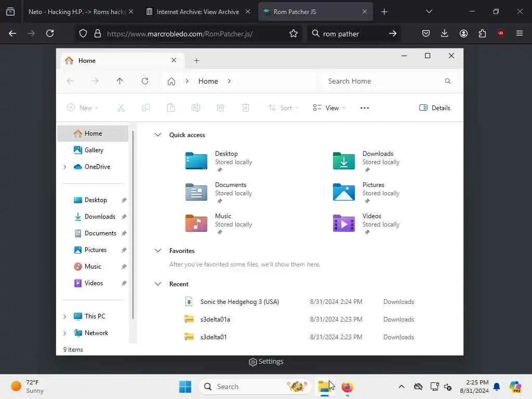This screenshot has width=532, height=399.
Task: Click the Paste icon in Explorer toolbar
Action: 171,108
